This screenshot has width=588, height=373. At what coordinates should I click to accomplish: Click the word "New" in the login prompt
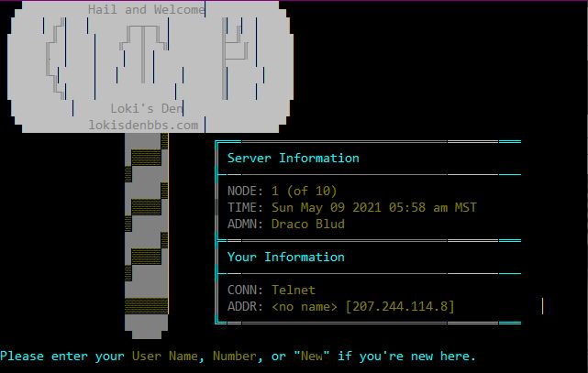(312, 356)
